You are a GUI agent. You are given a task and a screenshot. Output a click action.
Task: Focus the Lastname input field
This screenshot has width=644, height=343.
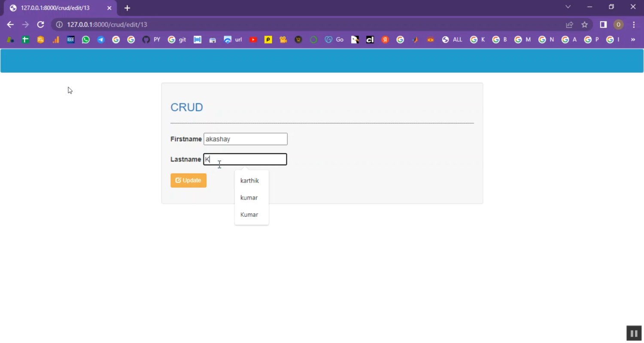point(245,159)
